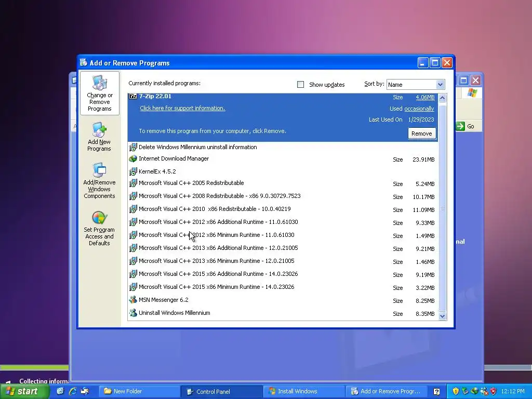The width and height of the screenshot is (532, 399).
Task: Click the 4.06MB size link
Action: tap(425, 97)
